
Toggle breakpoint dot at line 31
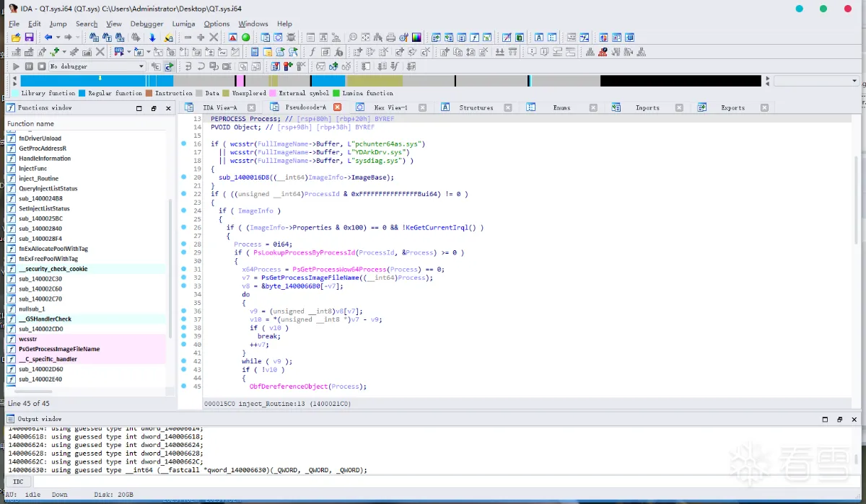185,269
